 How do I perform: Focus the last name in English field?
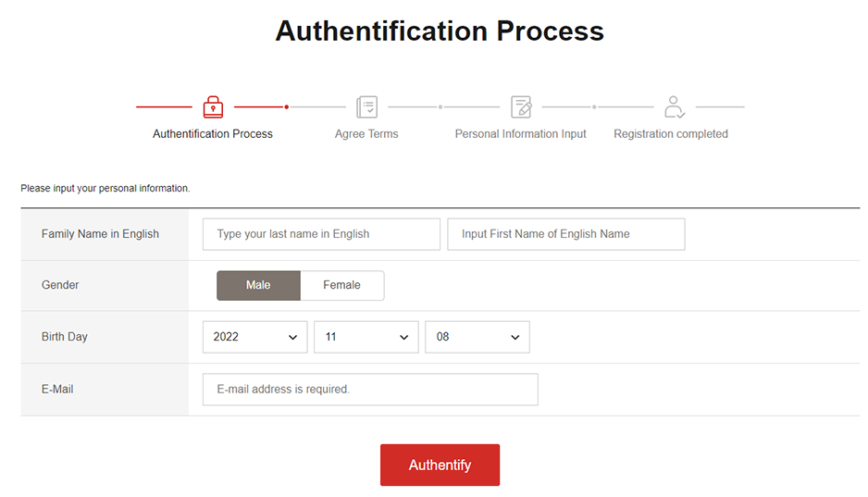click(x=321, y=234)
